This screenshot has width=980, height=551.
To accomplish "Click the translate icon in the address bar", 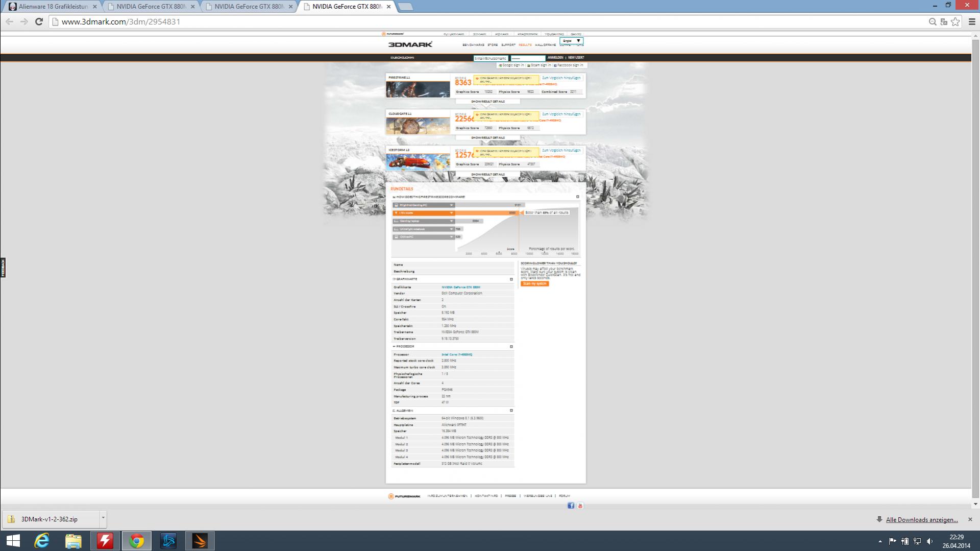I will pyautogui.click(x=944, y=21).
